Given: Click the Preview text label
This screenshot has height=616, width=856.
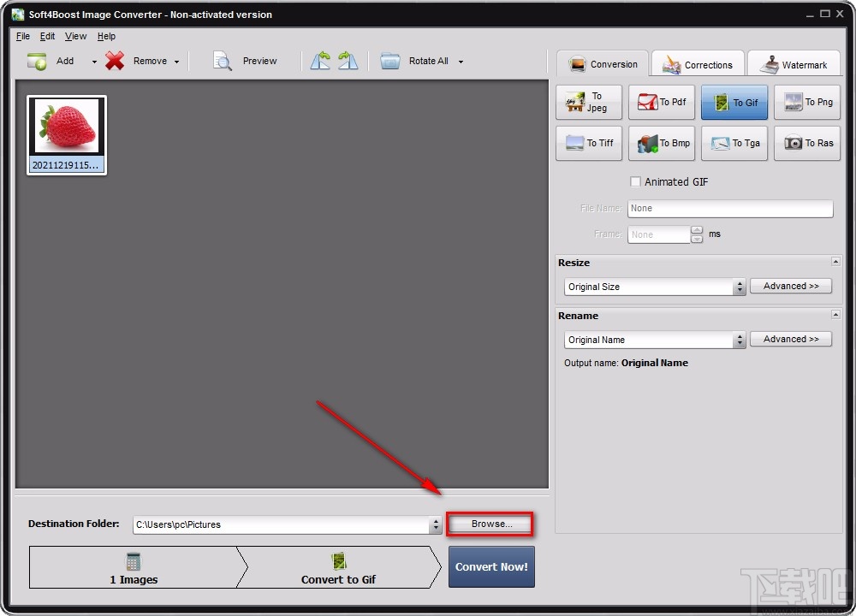Looking at the screenshot, I should click(260, 61).
